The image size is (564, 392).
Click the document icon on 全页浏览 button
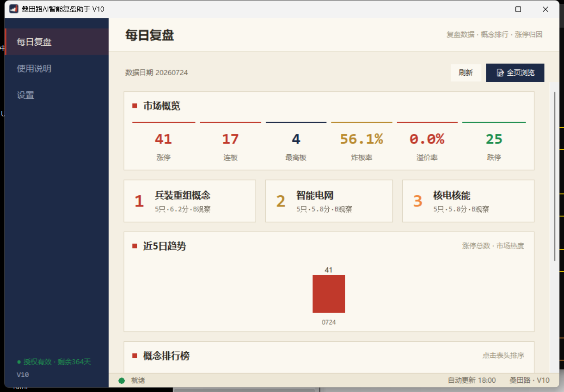tap(500, 73)
